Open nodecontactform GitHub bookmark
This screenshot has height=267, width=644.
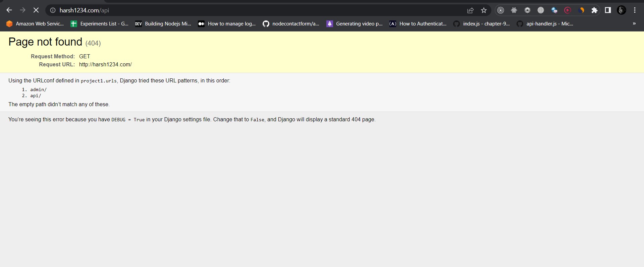point(291,24)
